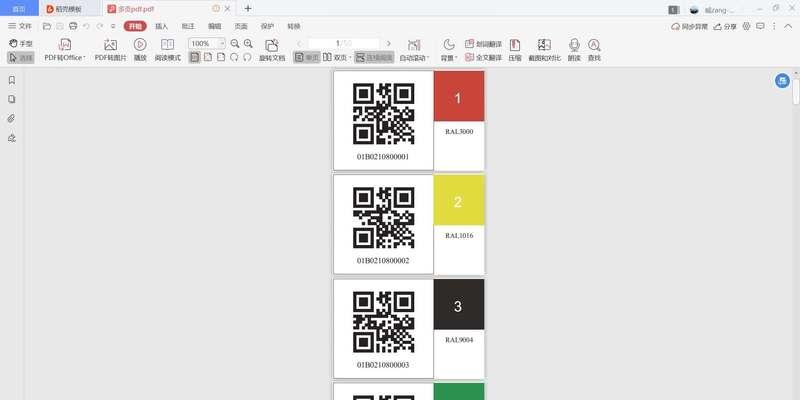Screen dimensions: 800x400
Task: Click the Open folder icon
Action: coord(47,26)
